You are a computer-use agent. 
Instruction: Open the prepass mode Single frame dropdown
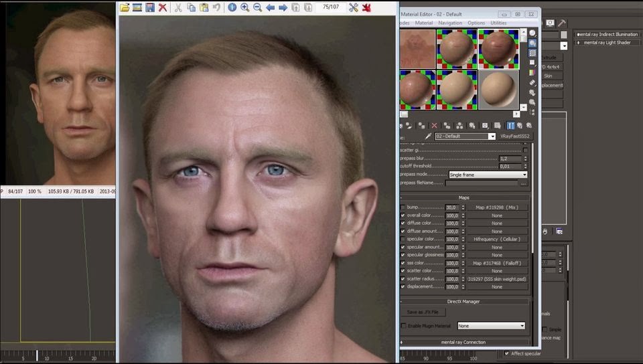coord(488,175)
